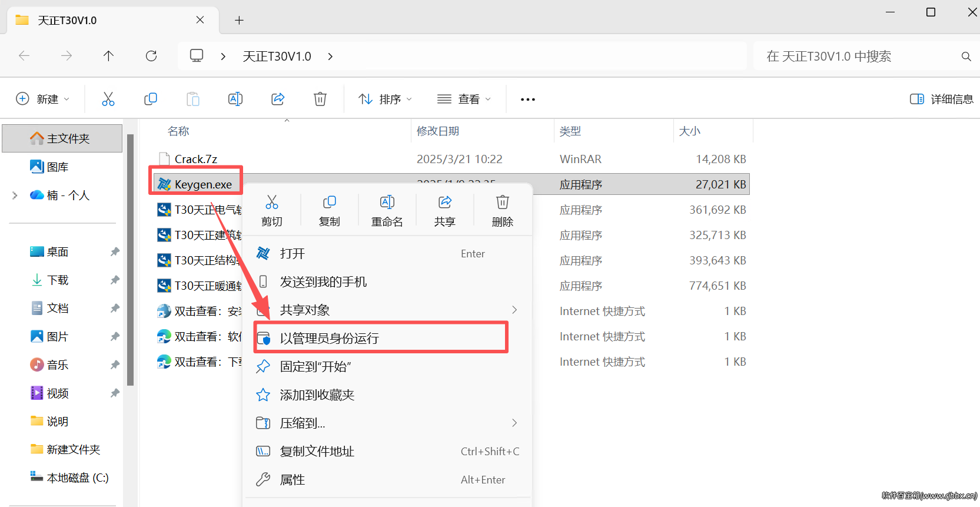This screenshot has width=980, height=507.
Task: Click 固定到"开始" in the context menu
Action: click(388, 367)
